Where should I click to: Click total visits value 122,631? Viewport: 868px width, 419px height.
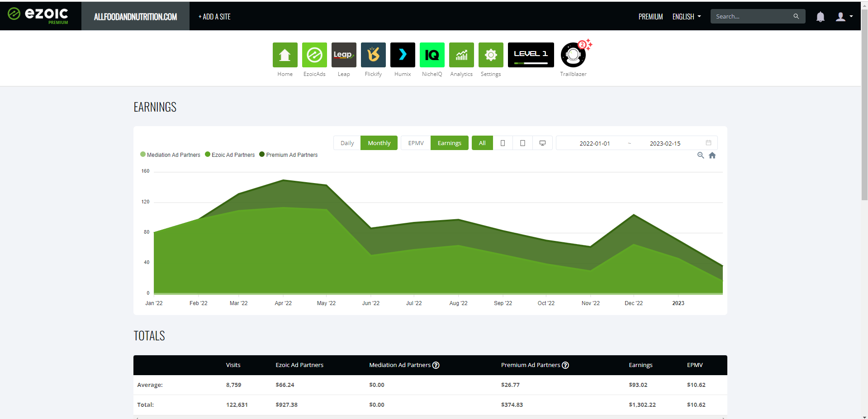coord(237,405)
